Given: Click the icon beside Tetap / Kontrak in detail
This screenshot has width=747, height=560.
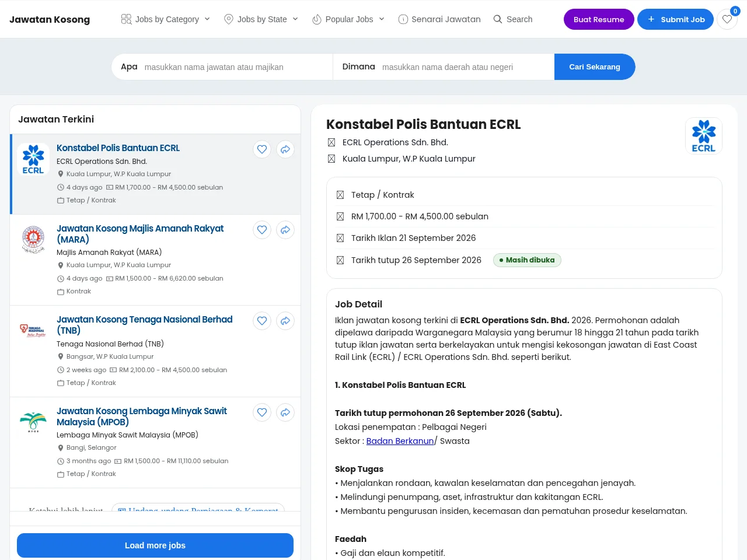Looking at the screenshot, I should click(x=340, y=195).
